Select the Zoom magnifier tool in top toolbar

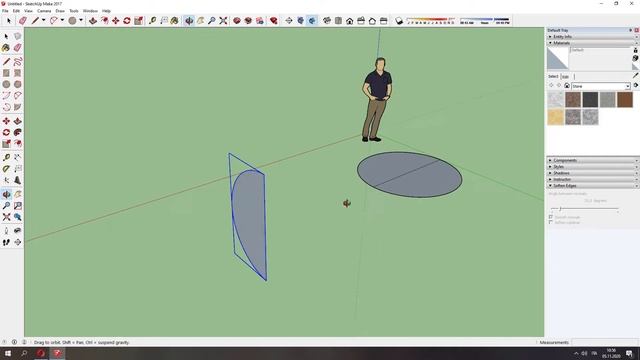click(x=211, y=20)
